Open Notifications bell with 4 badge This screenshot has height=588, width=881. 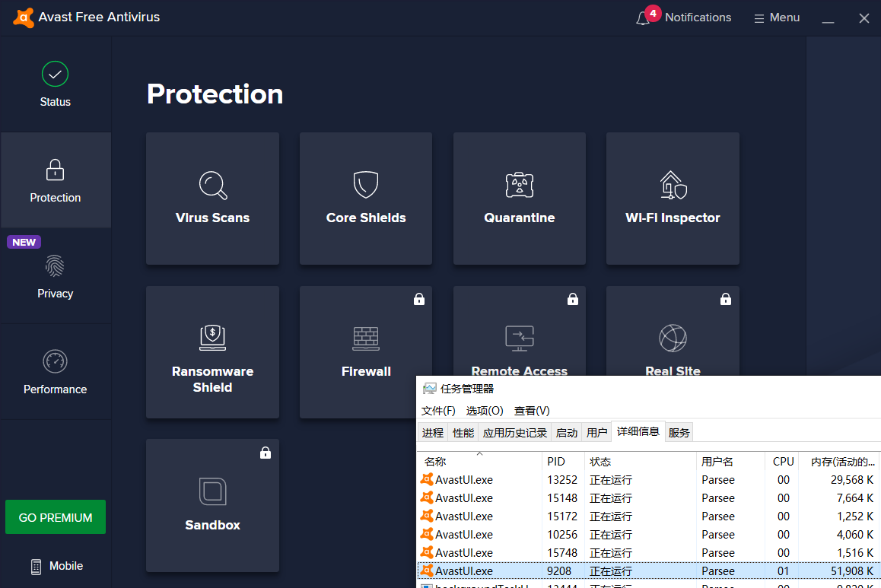point(683,17)
